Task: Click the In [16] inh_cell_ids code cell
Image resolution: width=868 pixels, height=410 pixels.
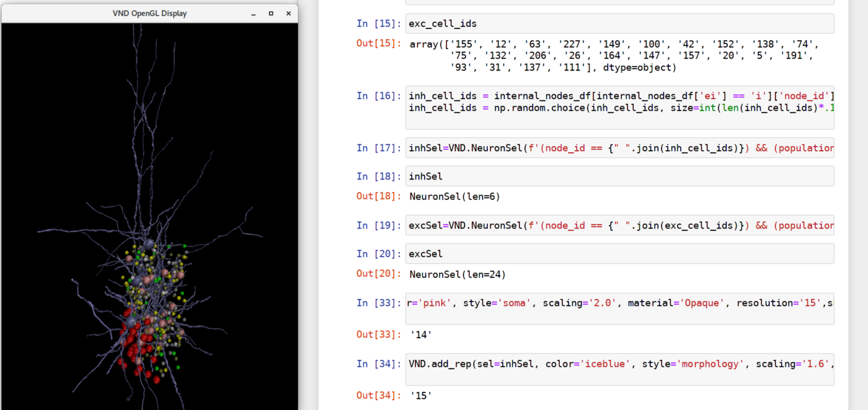Action: pyautogui.click(x=620, y=108)
